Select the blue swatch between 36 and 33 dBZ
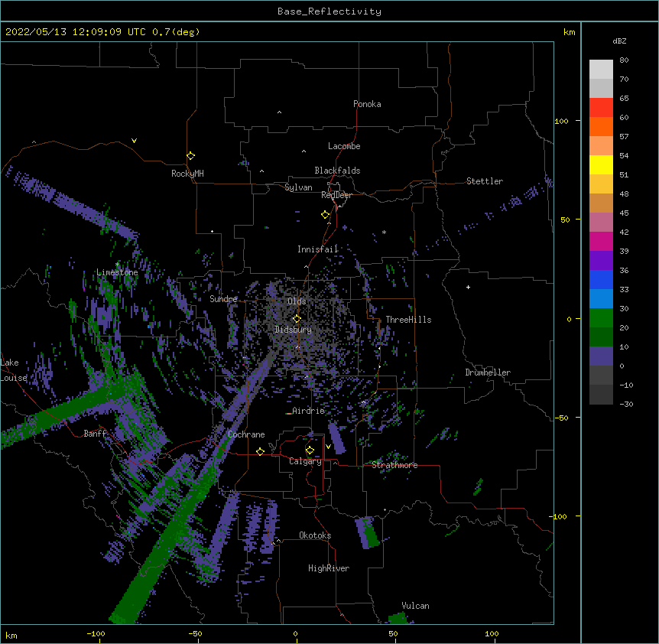This screenshot has width=659, height=644. point(601,279)
